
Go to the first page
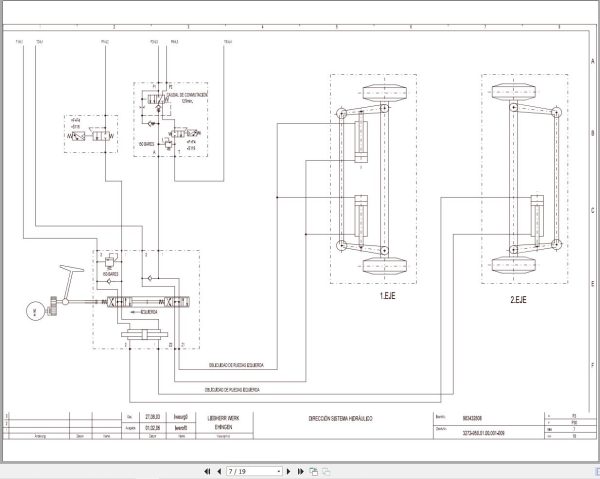tap(207, 471)
